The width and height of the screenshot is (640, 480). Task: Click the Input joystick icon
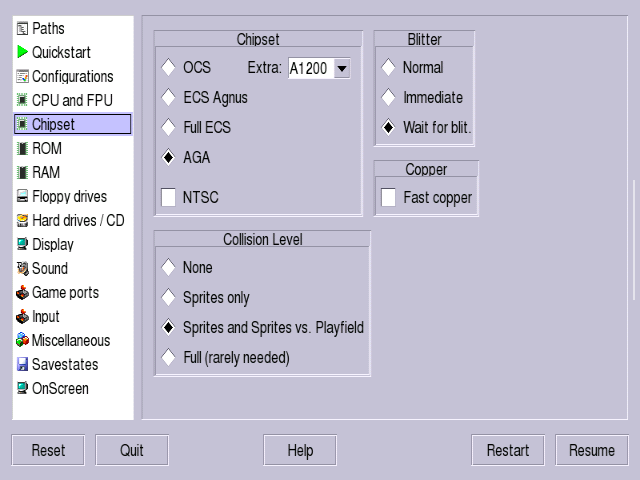pyautogui.click(x=22, y=316)
